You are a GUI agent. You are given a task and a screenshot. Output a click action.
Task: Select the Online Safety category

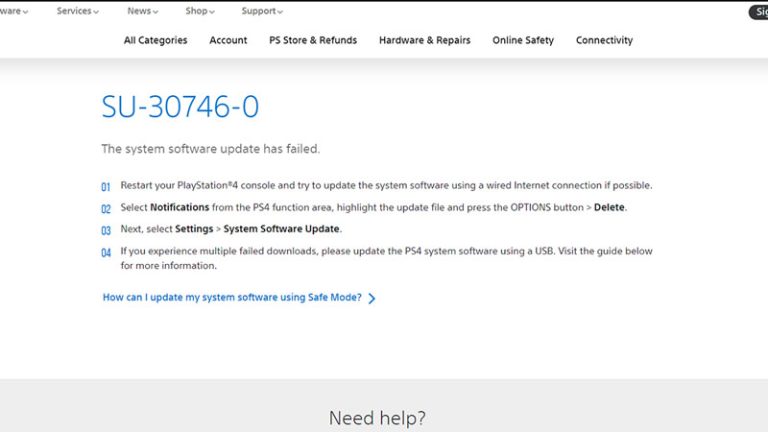tap(523, 40)
